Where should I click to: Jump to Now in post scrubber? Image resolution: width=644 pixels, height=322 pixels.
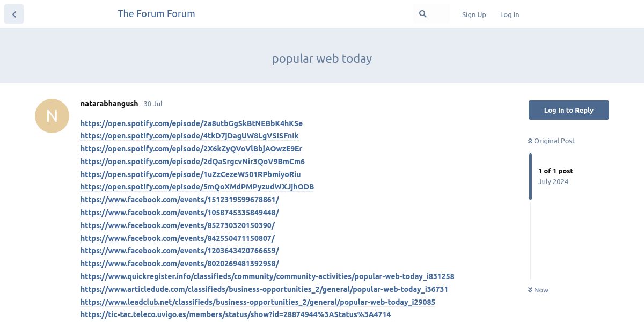coord(538,290)
